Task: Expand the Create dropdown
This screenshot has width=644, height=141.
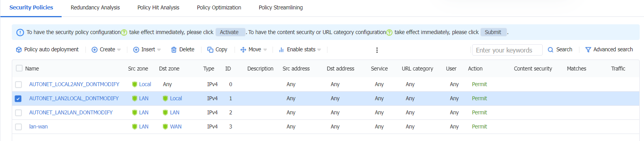Action: [106, 50]
